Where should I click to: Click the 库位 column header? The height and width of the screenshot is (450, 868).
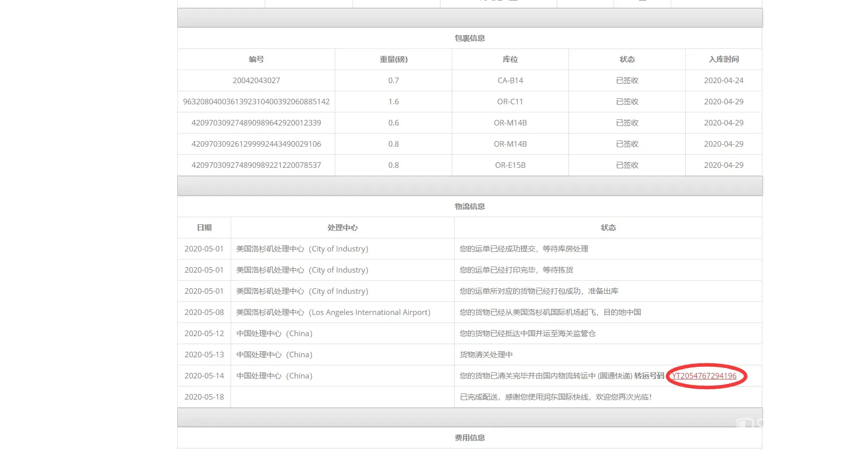(510, 59)
